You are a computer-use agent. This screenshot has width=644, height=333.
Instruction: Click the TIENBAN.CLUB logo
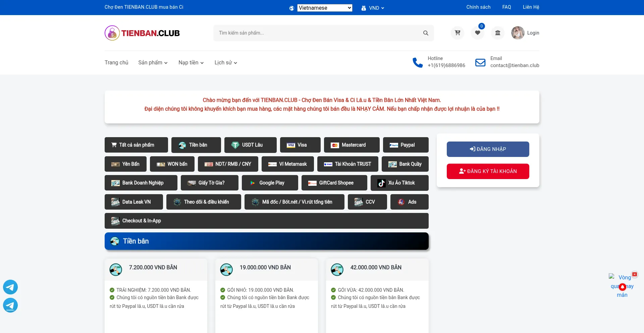point(142,33)
